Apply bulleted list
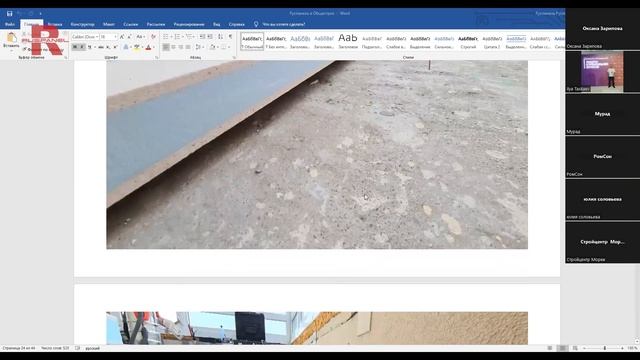The height and width of the screenshot is (360, 640). [x=166, y=37]
